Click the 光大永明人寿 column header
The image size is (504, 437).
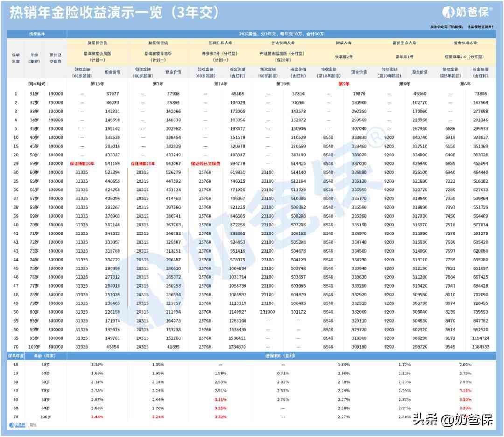click(x=282, y=42)
